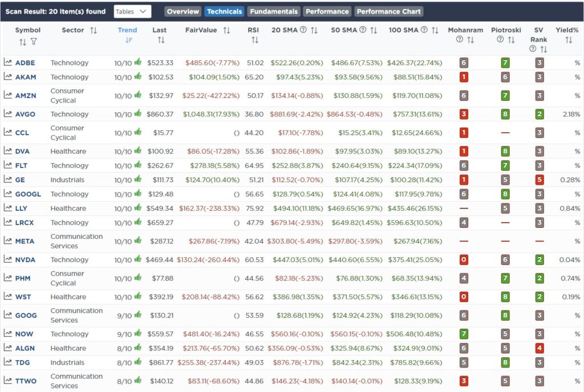Screen dimensions: 584x392
Task: Sort by Yield% column arrows
Action: 569,40
